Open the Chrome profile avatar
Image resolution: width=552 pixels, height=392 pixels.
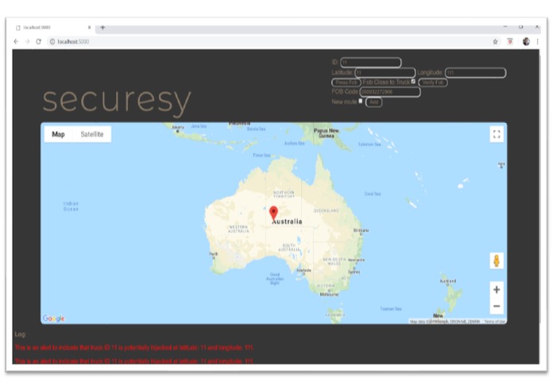click(527, 41)
